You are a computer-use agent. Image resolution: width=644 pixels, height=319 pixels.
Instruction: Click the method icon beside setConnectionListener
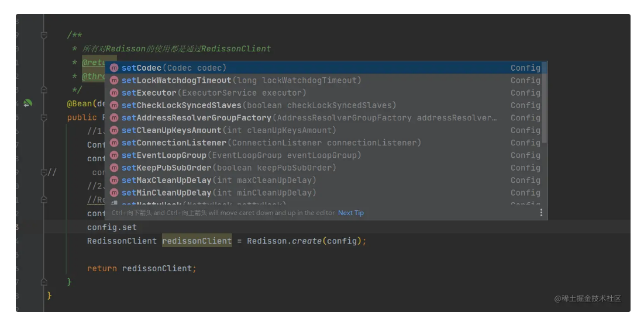[x=114, y=143]
